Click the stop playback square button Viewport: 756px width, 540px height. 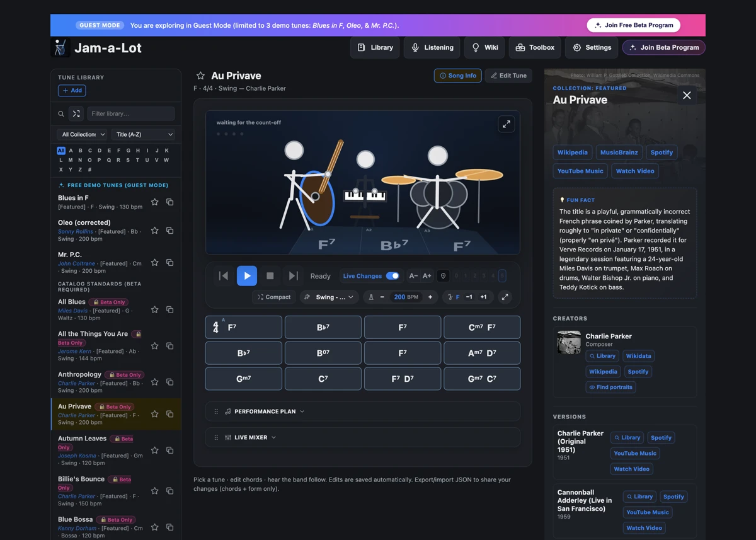coord(270,276)
